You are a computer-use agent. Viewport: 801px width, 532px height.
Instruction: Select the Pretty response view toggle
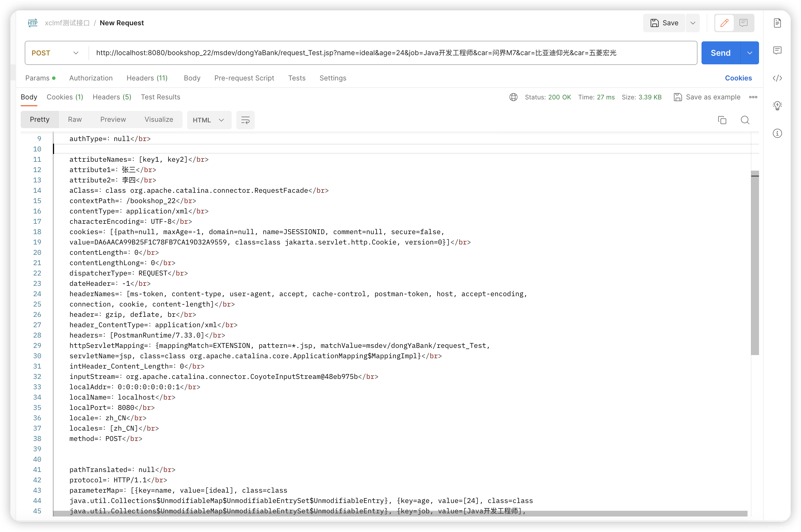pyautogui.click(x=40, y=119)
